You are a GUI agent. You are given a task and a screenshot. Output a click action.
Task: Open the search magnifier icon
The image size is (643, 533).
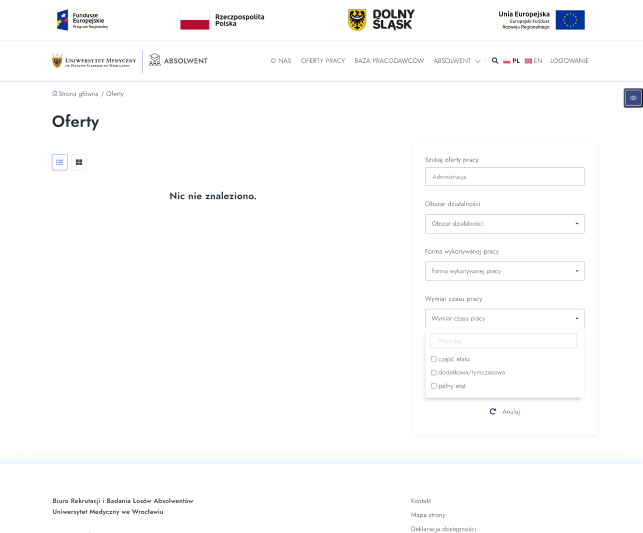click(x=495, y=61)
